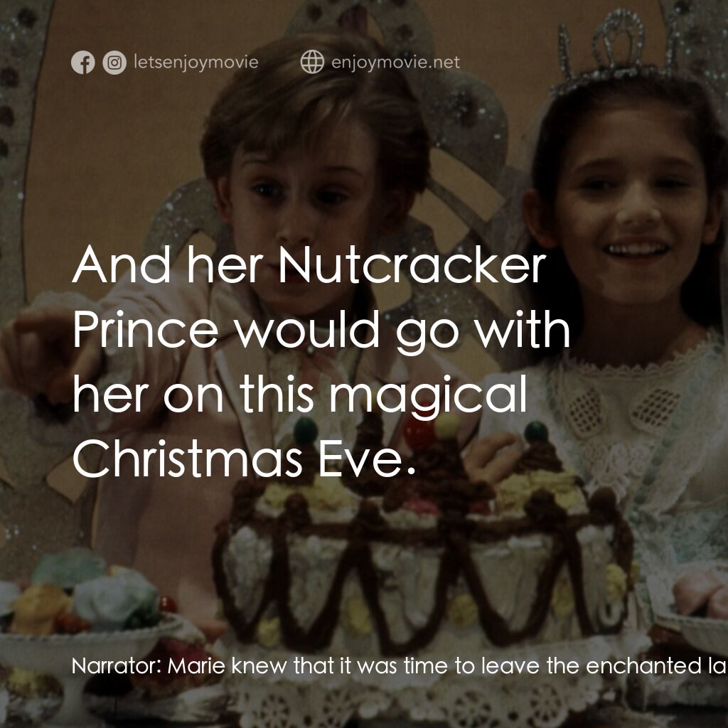Click the Facebook icon
This screenshot has width=728, height=728.
click(83, 63)
